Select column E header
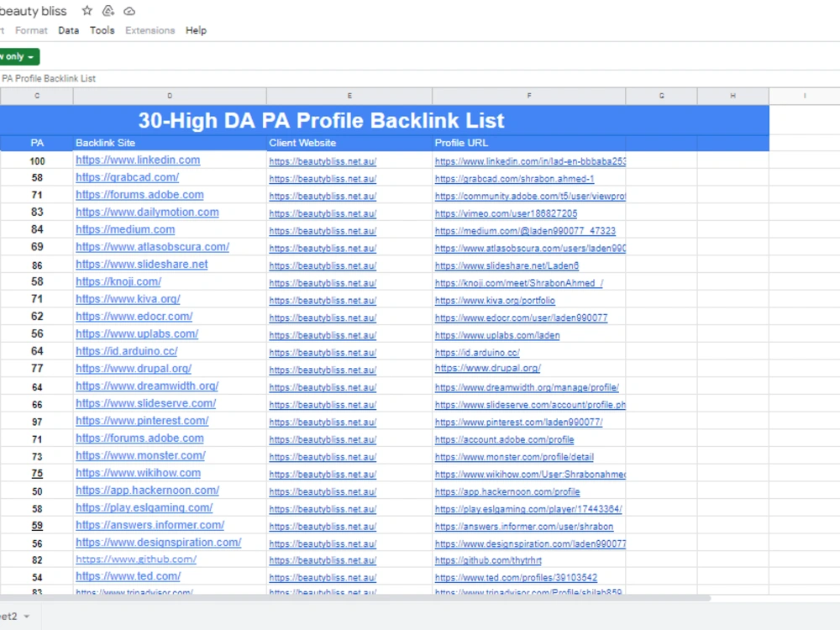The image size is (840, 630). pyautogui.click(x=349, y=96)
